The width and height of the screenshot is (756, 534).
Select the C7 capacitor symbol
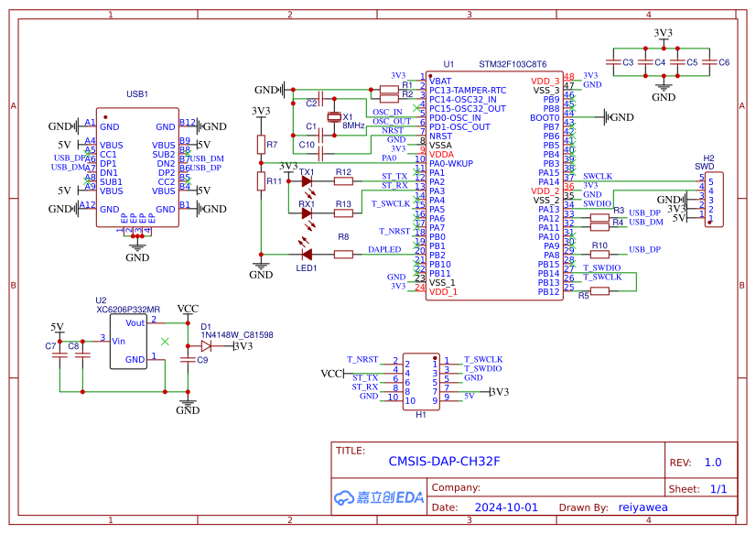59,355
